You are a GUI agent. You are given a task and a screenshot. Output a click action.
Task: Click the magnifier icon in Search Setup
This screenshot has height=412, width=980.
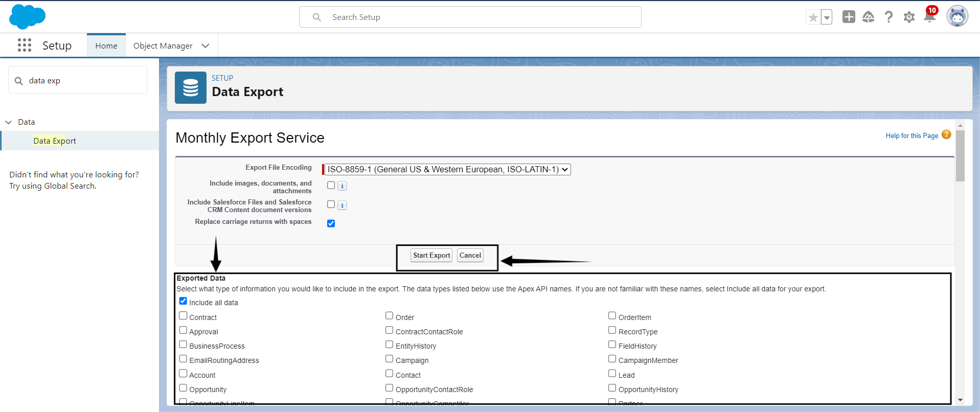point(317,17)
